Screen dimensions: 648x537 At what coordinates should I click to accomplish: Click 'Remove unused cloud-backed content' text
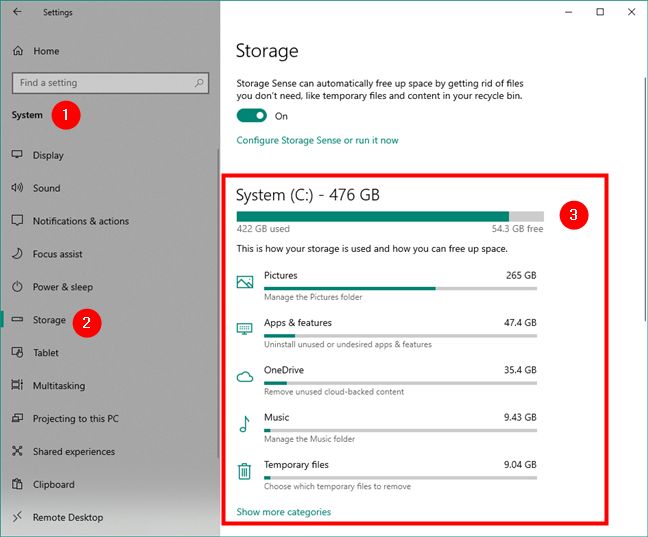[334, 391]
